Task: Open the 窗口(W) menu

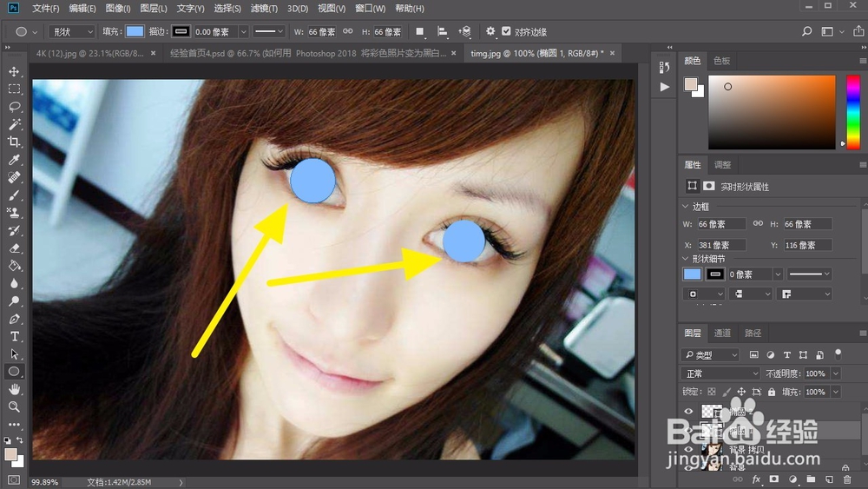Action: (371, 9)
